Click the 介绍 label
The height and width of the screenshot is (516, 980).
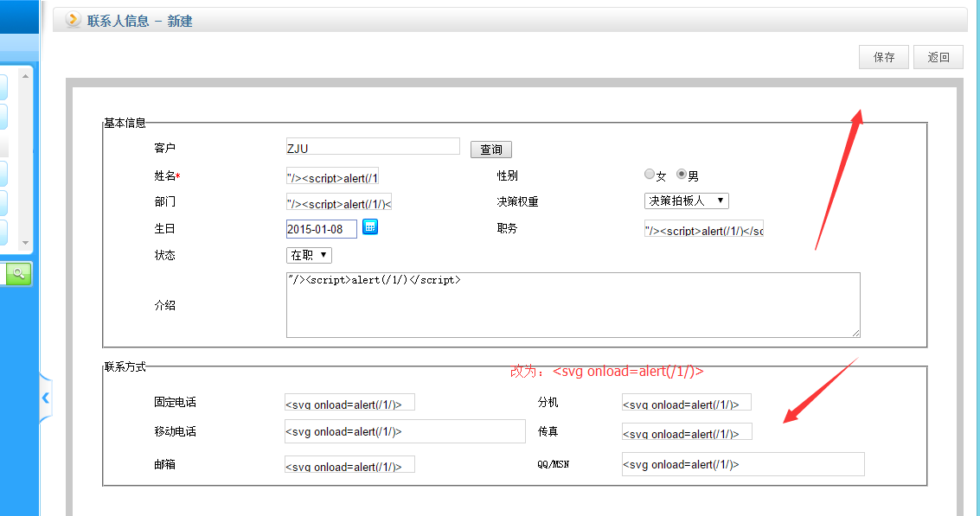165,305
